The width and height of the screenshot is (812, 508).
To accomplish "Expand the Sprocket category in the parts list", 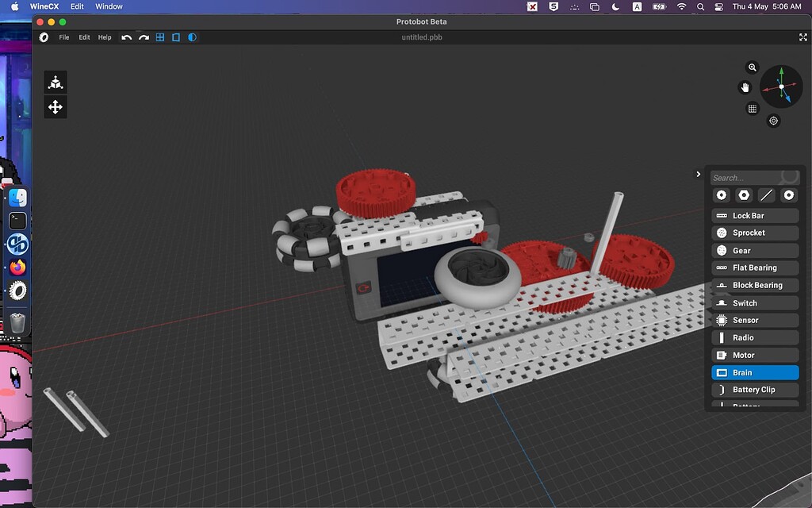I will (x=754, y=233).
